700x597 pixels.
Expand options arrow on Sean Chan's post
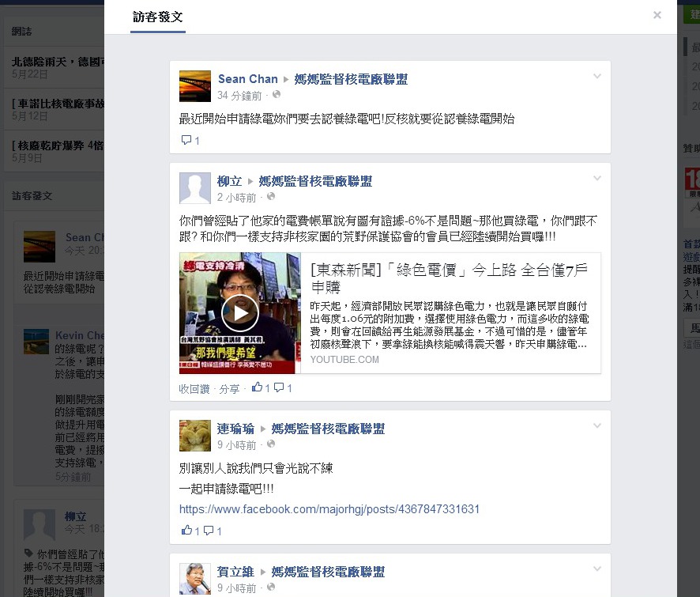pos(597,77)
